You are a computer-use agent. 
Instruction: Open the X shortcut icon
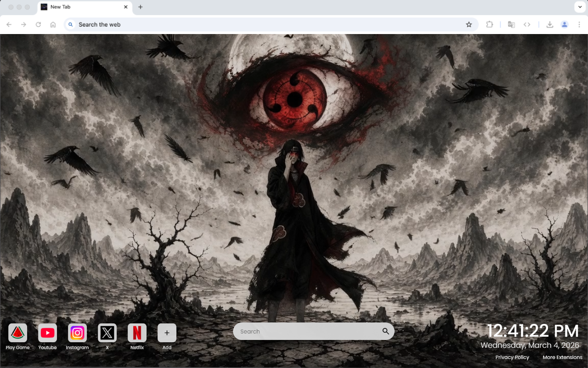point(107,333)
